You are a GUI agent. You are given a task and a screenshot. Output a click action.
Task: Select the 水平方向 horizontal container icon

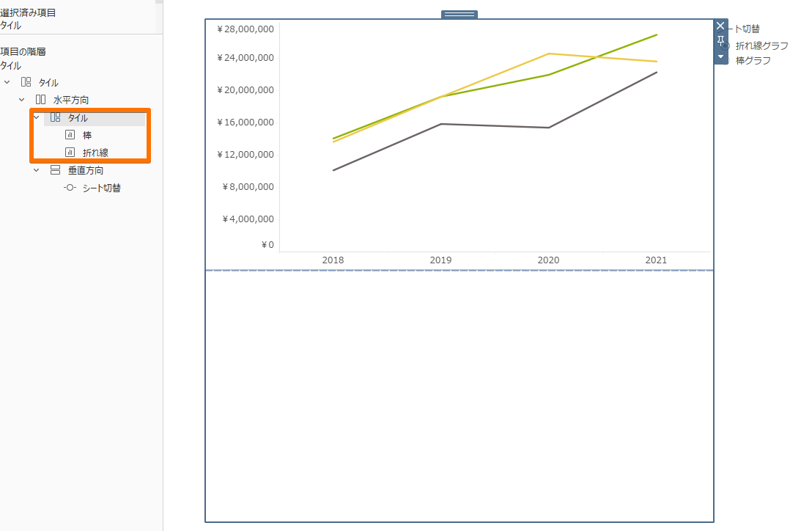click(x=40, y=100)
